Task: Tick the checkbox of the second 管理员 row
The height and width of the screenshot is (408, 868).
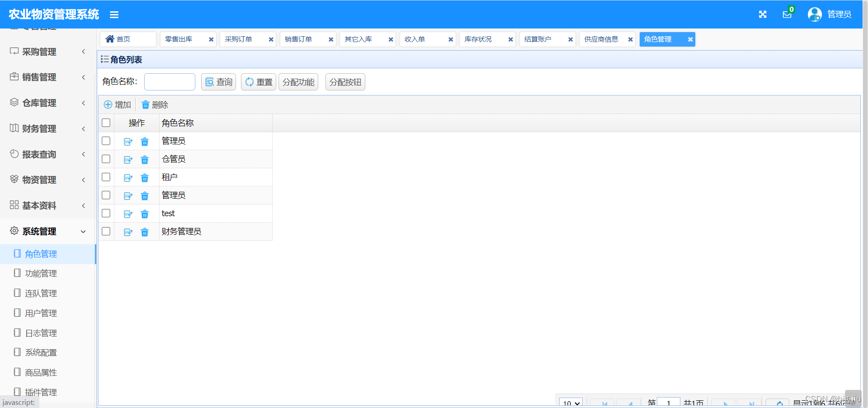Action: click(x=106, y=195)
